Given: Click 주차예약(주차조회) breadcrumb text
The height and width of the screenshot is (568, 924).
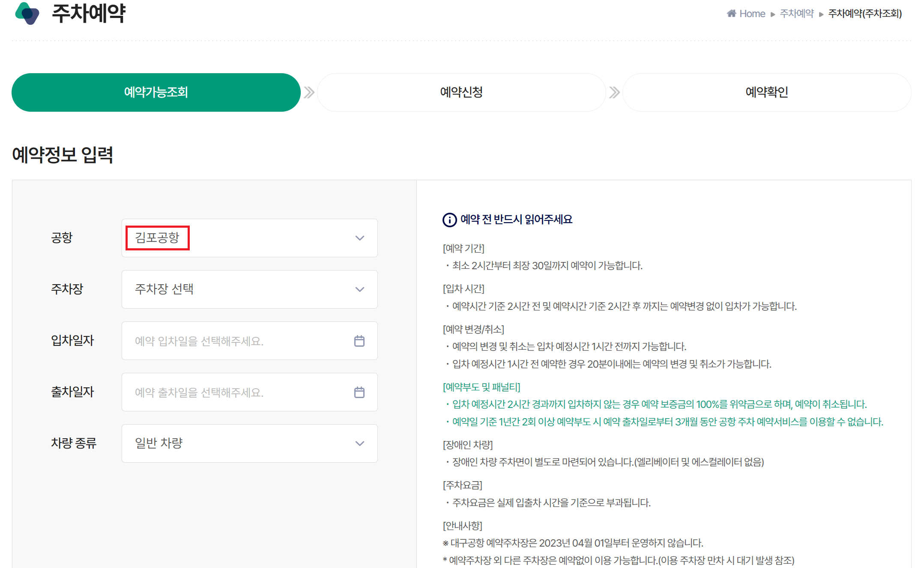Looking at the screenshot, I should (x=864, y=14).
